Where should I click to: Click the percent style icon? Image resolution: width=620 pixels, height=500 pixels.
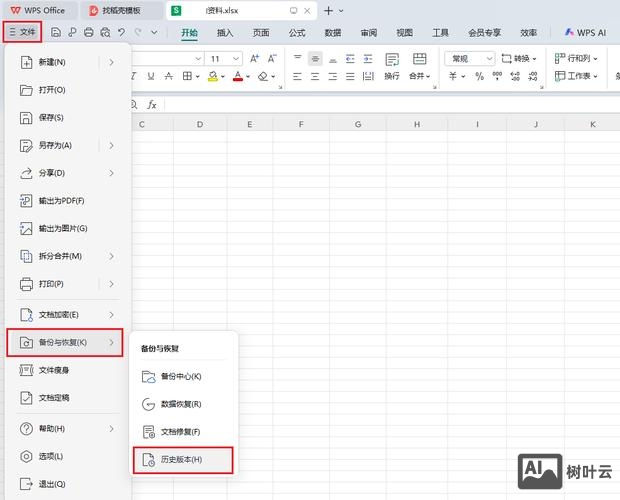(x=480, y=76)
